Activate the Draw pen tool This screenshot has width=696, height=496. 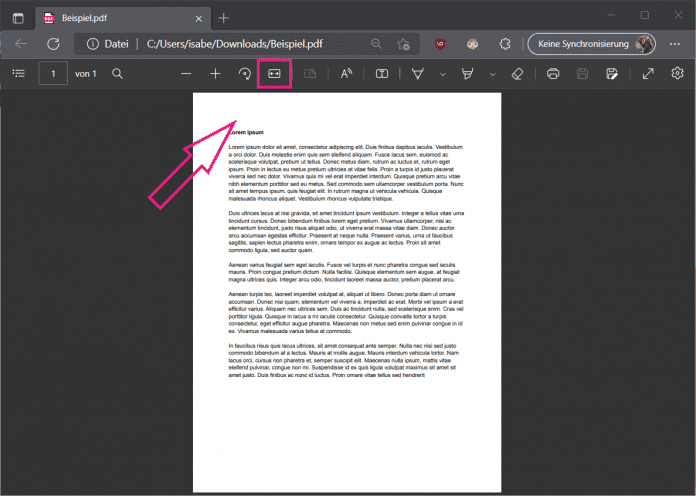[x=418, y=74]
